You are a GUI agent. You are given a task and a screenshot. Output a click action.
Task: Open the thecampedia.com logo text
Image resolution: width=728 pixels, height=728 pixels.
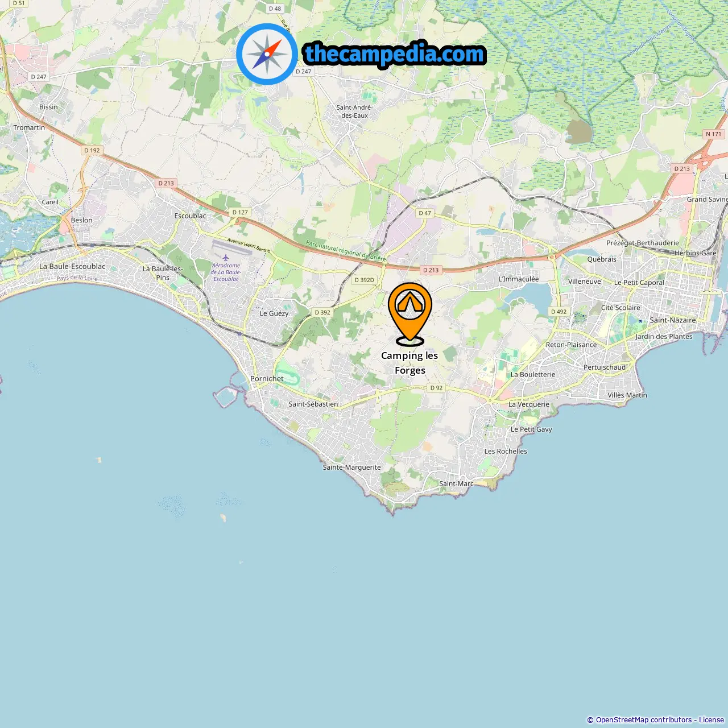pyautogui.click(x=395, y=54)
